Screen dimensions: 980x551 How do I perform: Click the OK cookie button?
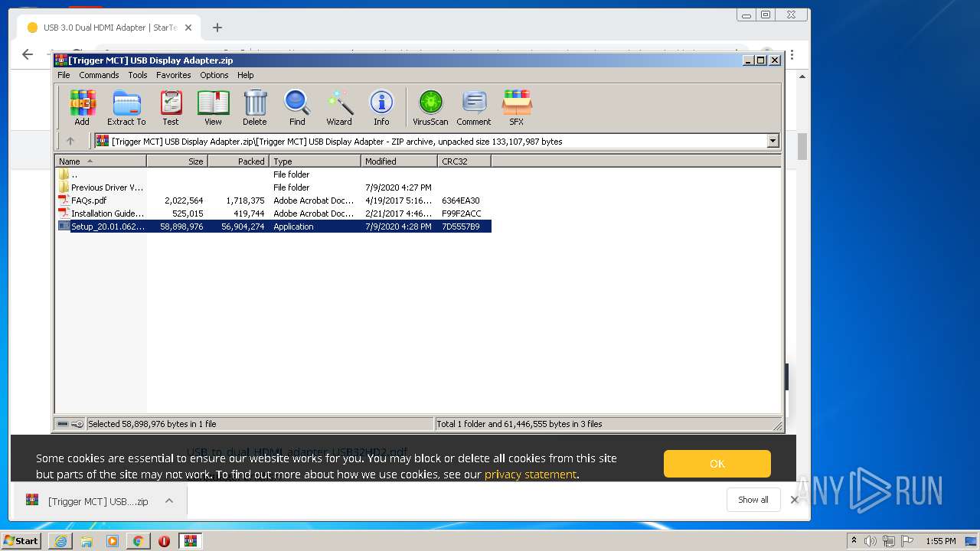tap(717, 464)
